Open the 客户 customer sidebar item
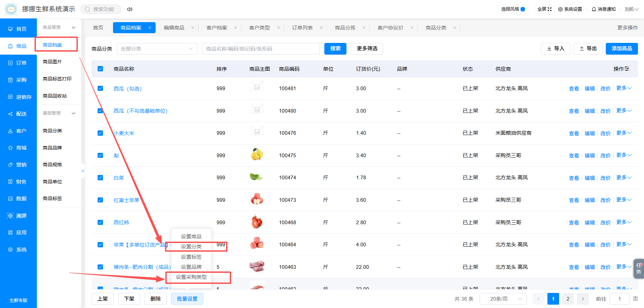644x308 pixels. [x=18, y=131]
